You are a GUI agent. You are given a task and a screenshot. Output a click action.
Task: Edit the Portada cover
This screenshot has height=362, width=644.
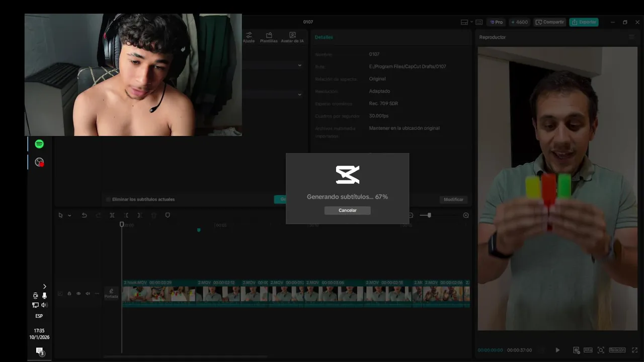tap(111, 294)
